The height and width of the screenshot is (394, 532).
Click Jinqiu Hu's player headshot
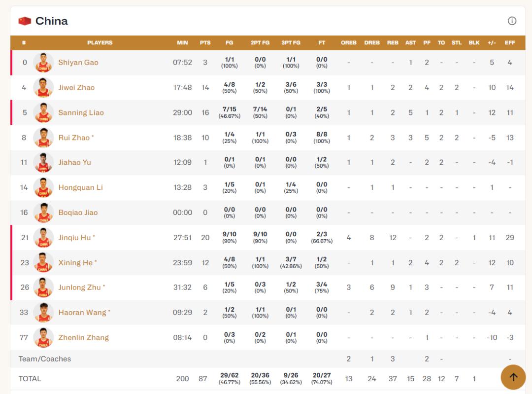click(x=43, y=238)
